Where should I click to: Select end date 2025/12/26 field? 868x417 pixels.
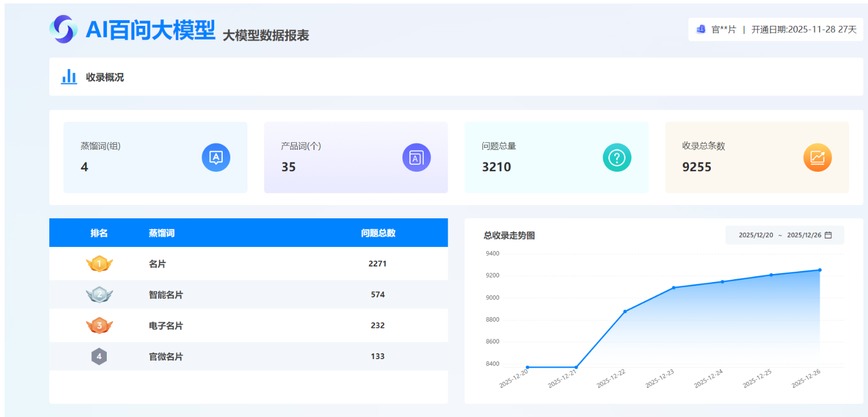804,235
